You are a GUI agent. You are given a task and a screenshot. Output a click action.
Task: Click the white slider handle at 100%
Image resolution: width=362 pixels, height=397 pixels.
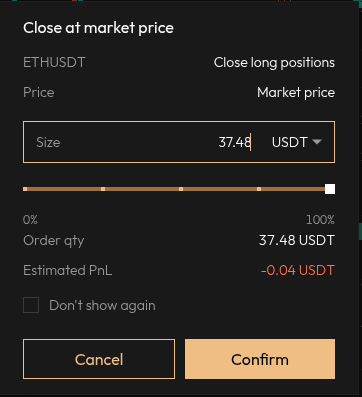click(x=330, y=189)
